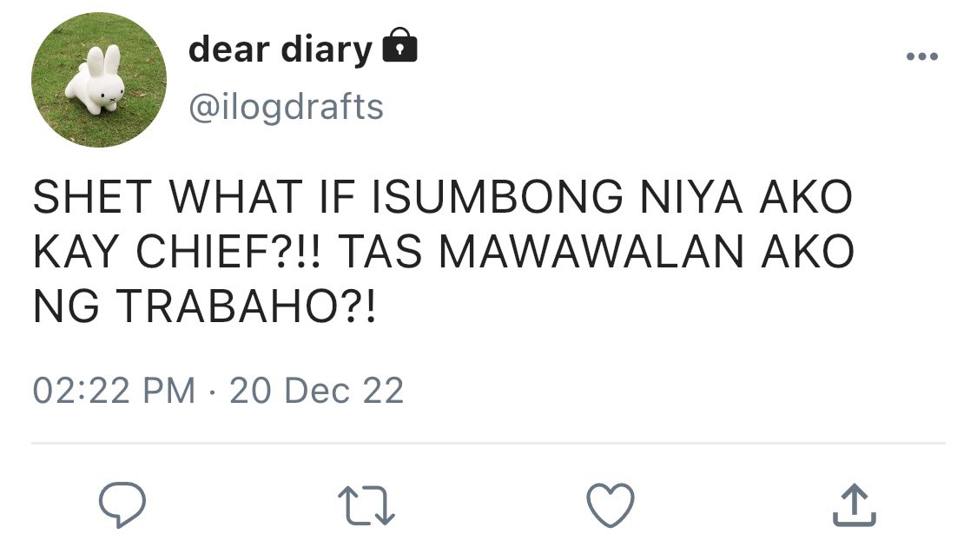Screen dimensions: 977x560
Task: Select the display name dear diary
Action: [x=281, y=49]
